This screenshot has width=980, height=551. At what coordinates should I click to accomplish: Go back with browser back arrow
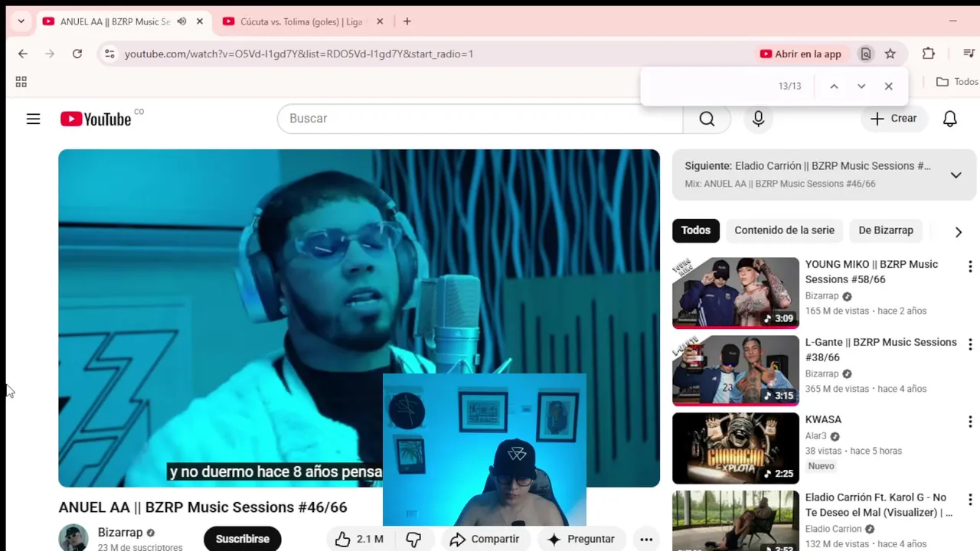(23, 54)
